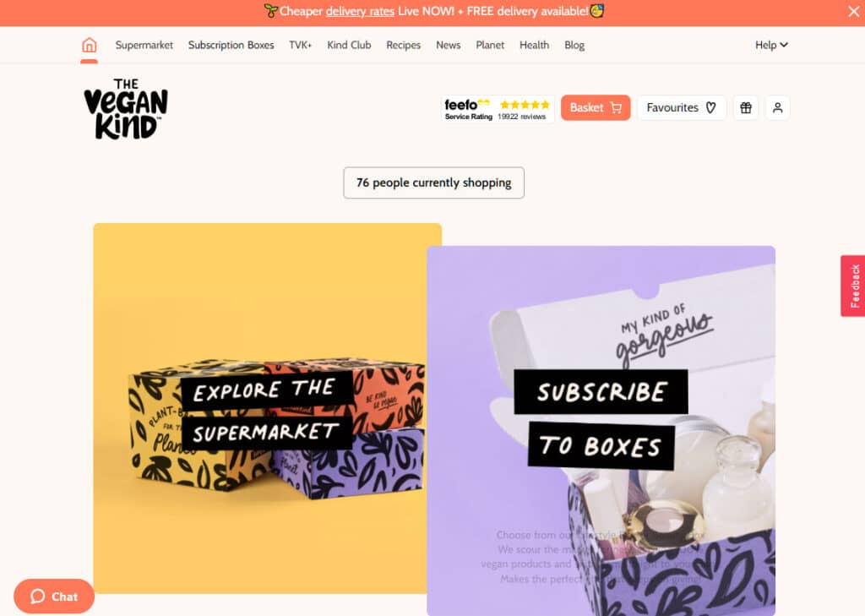Open the Recipes page link
Viewport: 865px width, 616px height.
(x=403, y=46)
